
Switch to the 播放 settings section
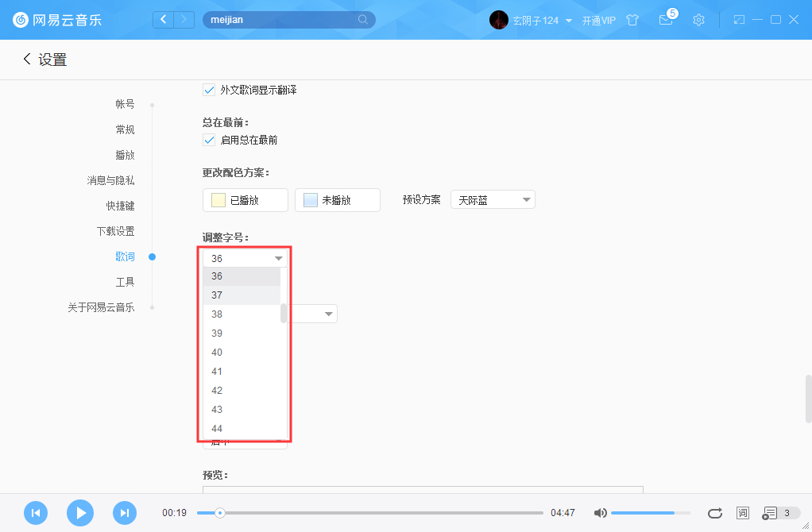(125, 154)
